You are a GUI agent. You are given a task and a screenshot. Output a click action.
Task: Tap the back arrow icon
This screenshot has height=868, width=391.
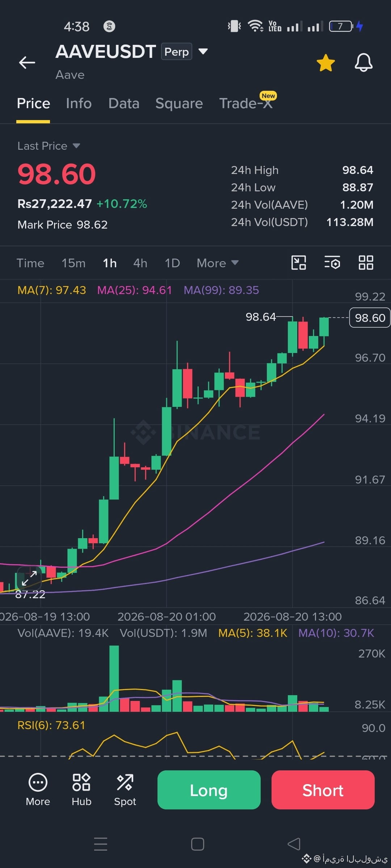point(27,63)
